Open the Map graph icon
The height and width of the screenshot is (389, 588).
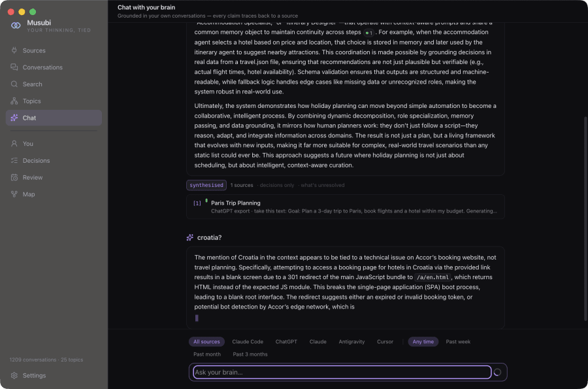pos(14,194)
